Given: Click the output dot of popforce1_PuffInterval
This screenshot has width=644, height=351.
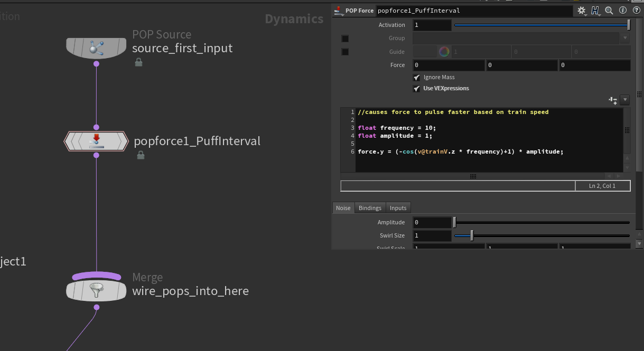Looking at the screenshot, I should pyautogui.click(x=96, y=155).
